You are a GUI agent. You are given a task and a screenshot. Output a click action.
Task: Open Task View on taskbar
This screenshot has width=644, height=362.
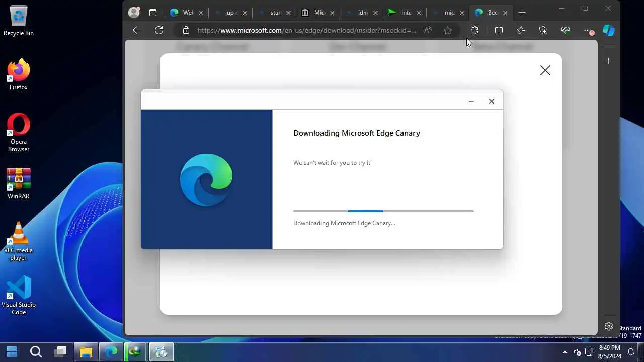pyautogui.click(x=61, y=351)
